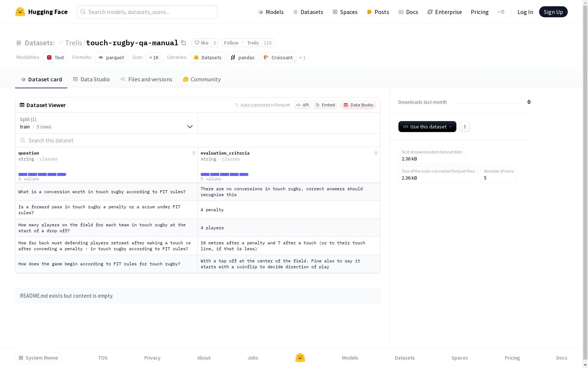
Task: Click the footer Hugging Face emoji icon
Action: tap(300, 358)
